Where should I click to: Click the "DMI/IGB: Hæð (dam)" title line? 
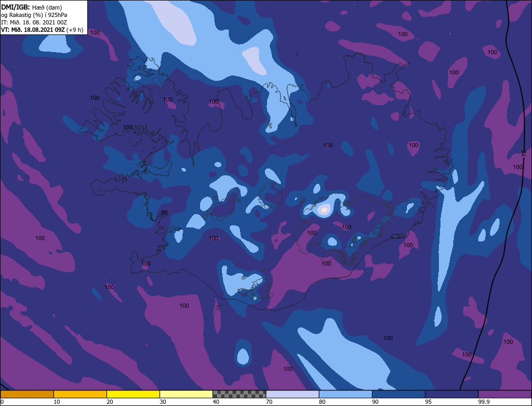pyautogui.click(x=31, y=7)
